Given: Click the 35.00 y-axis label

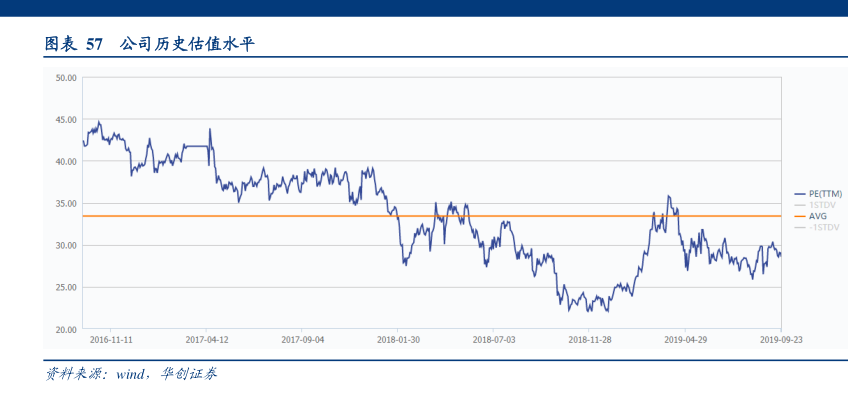Looking at the screenshot, I should click(x=67, y=203).
